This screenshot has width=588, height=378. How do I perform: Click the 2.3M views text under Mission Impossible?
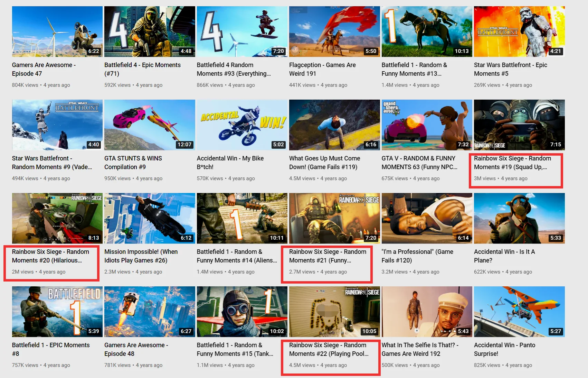(x=117, y=272)
